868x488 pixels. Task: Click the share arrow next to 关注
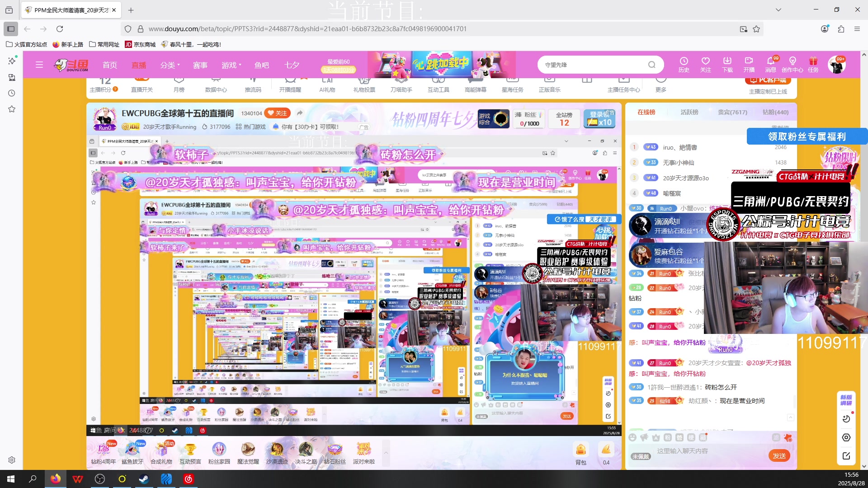click(x=299, y=113)
